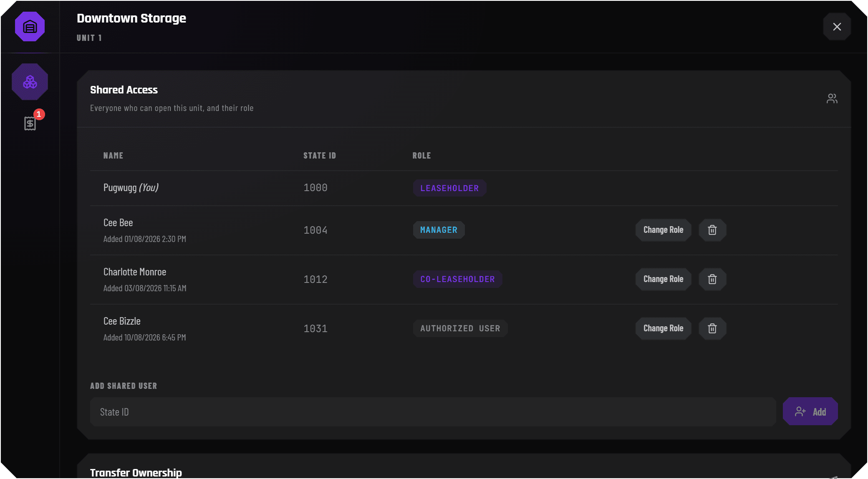Click 'Added 01/08/2026 2:30 PM' text
The image size is (868, 479).
click(145, 239)
